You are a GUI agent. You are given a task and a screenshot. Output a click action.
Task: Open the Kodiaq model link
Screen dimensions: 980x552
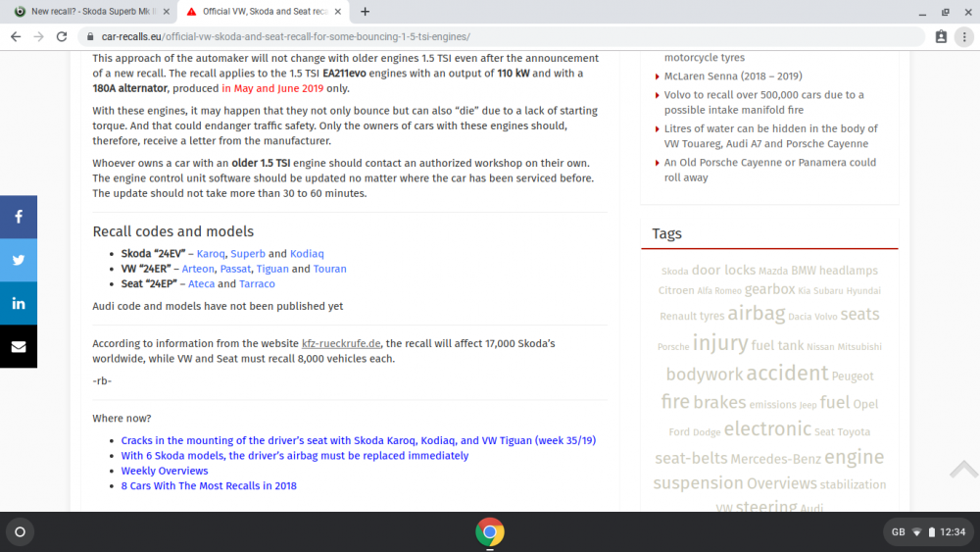[307, 254]
